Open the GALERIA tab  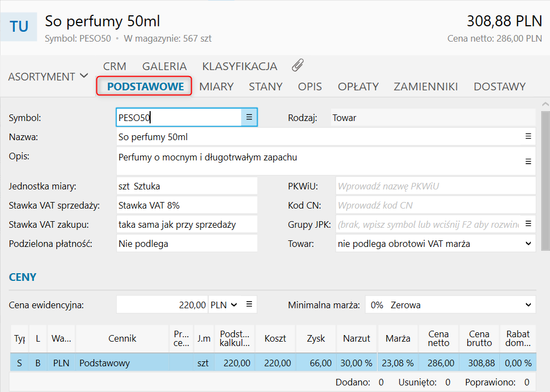coord(164,66)
